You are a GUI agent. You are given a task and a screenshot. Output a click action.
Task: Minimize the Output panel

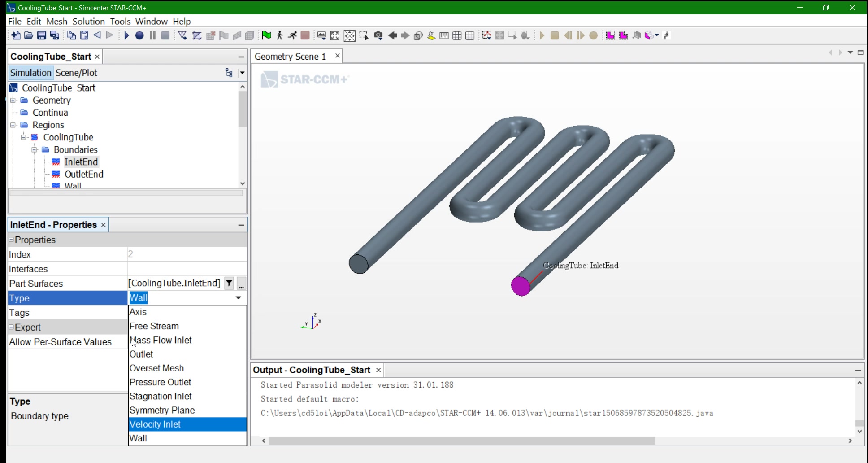point(858,370)
